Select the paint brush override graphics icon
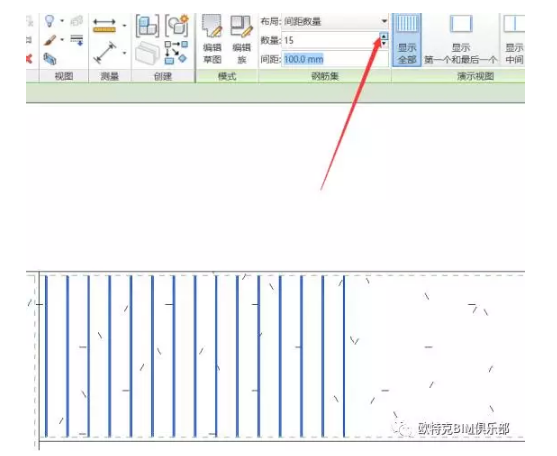This screenshot has height=456, width=557. [x=50, y=40]
